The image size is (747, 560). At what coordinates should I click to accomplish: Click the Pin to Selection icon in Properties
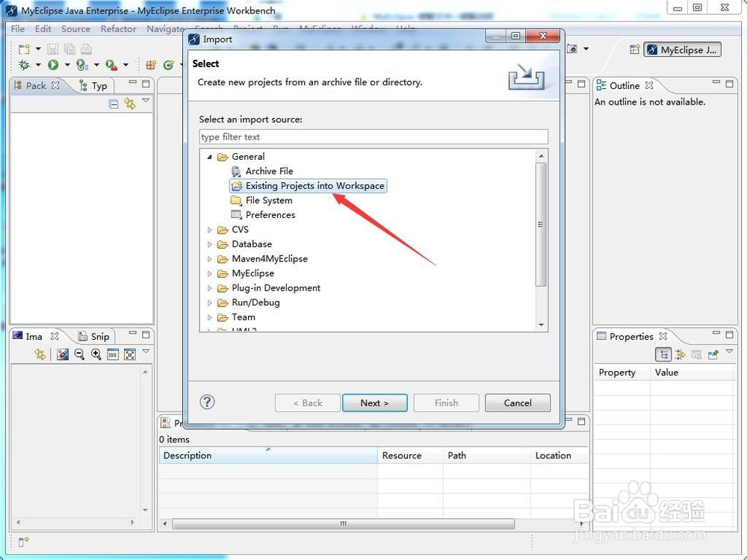(713, 354)
